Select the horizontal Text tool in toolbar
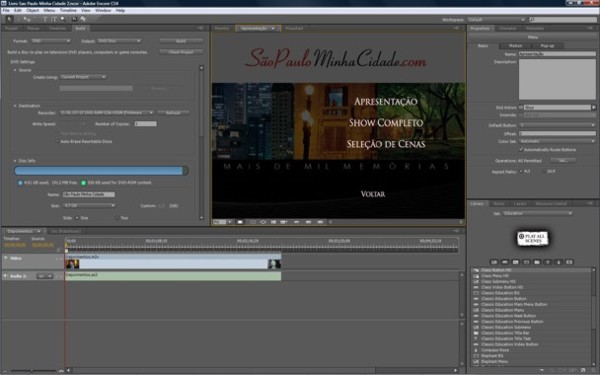Viewport: 600px width, 375px height. tap(45, 19)
